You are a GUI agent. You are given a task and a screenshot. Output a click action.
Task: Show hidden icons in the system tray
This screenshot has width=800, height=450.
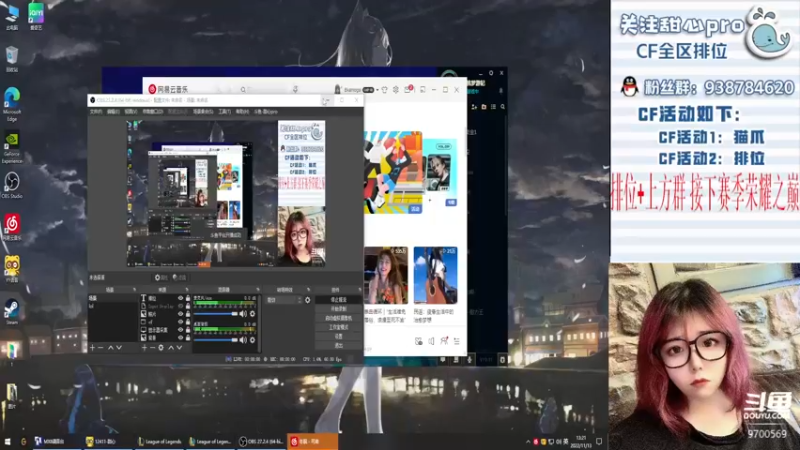[528, 441]
